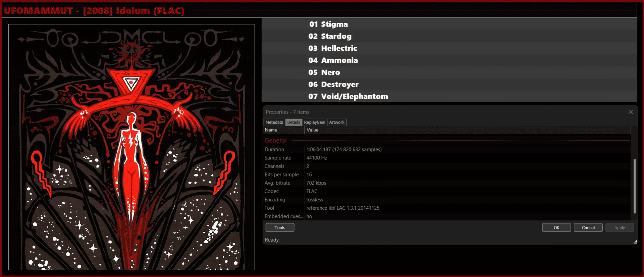Select track 02 Stardog
644x277 pixels.
449,36
